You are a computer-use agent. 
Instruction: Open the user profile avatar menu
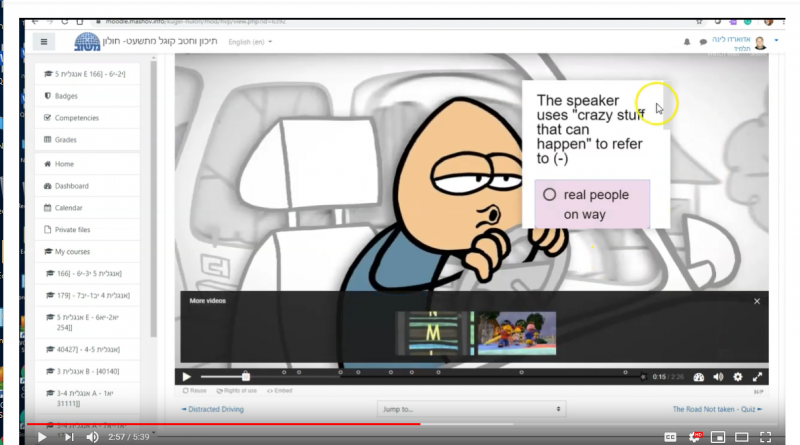[760, 43]
